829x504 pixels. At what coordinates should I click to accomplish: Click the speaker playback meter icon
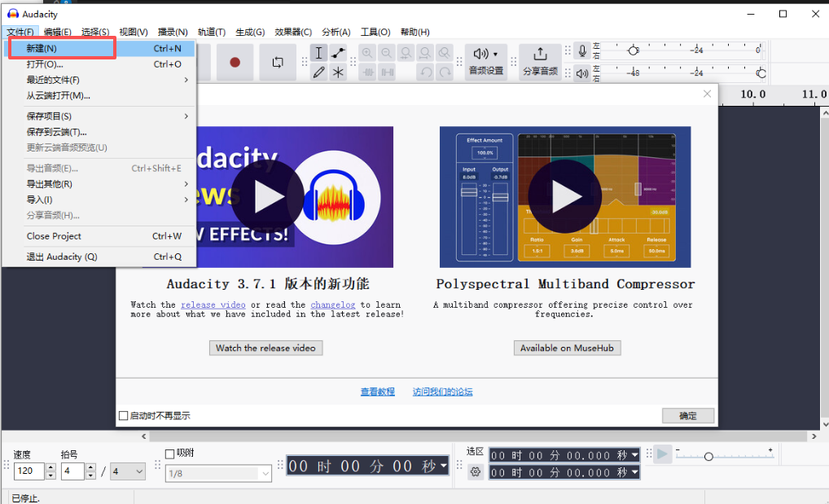click(x=582, y=73)
